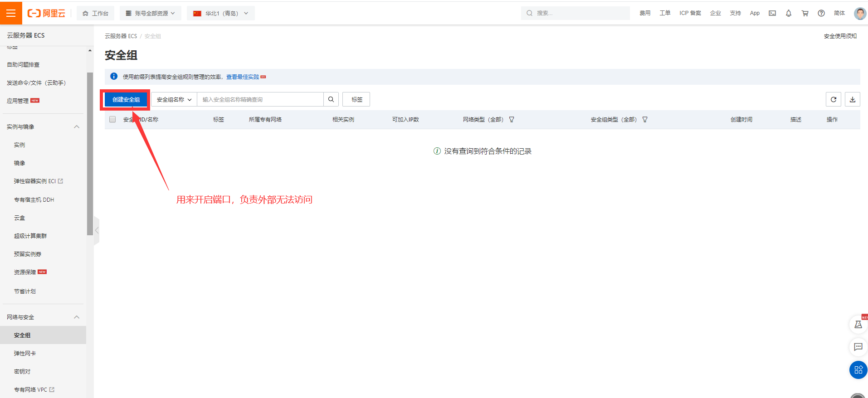Click the download export icon

(853, 99)
